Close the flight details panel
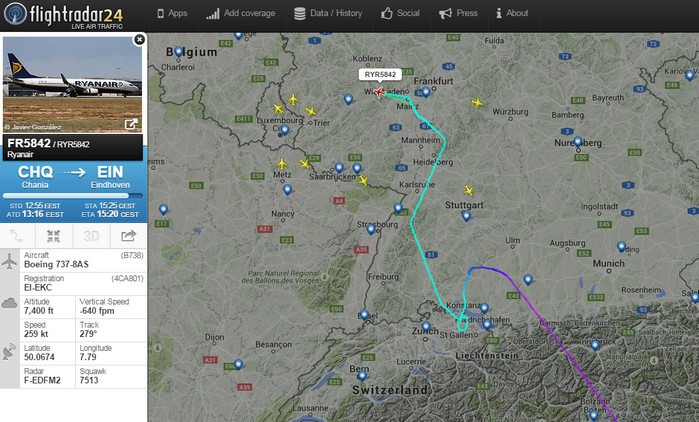 pos(139,40)
